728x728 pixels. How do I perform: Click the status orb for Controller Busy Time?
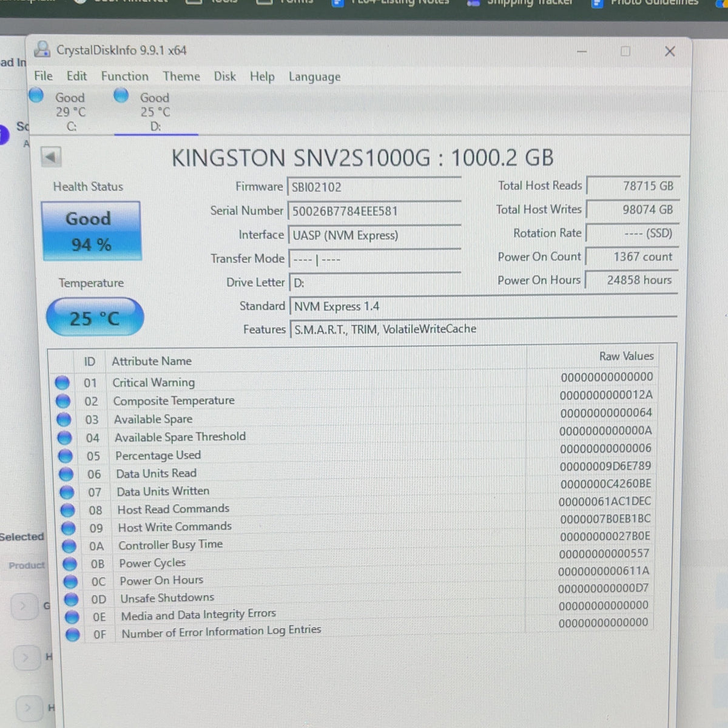[x=69, y=546]
